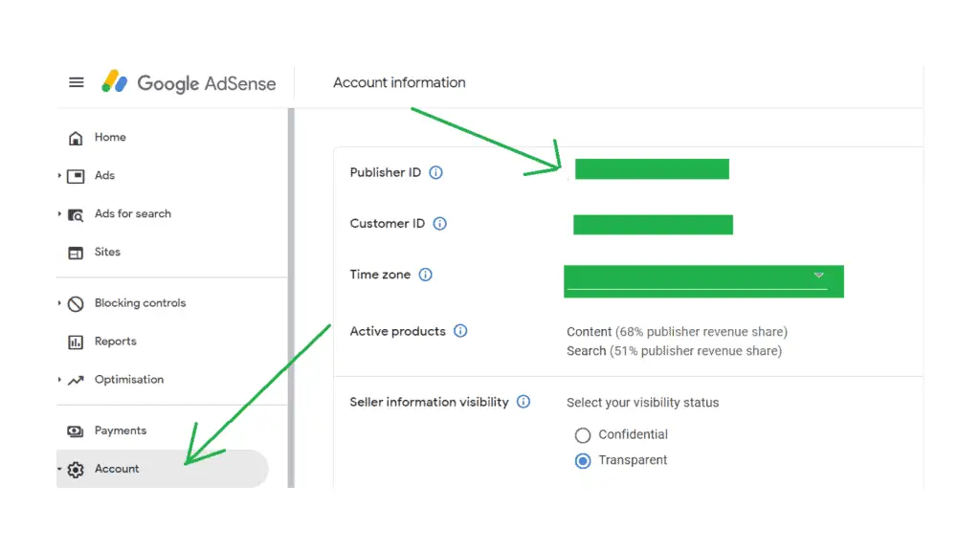Select the Confidential visibility option
The image size is (980, 551).
(x=583, y=434)
